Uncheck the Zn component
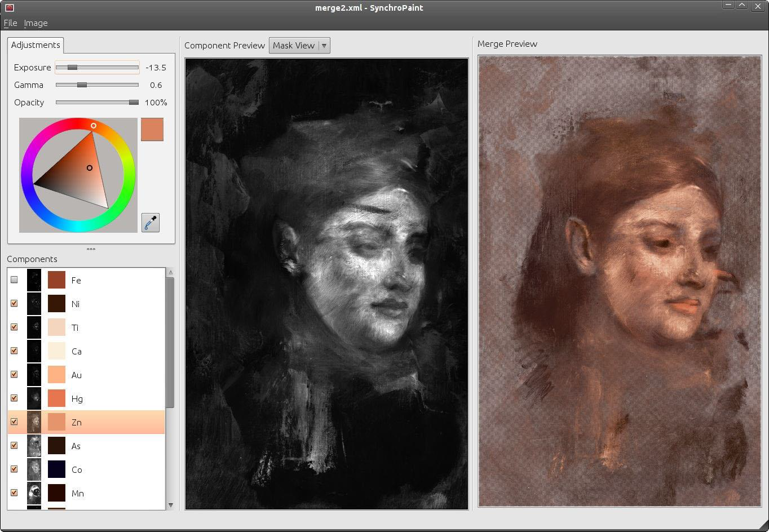769x532 pixels. pos(14,421)
